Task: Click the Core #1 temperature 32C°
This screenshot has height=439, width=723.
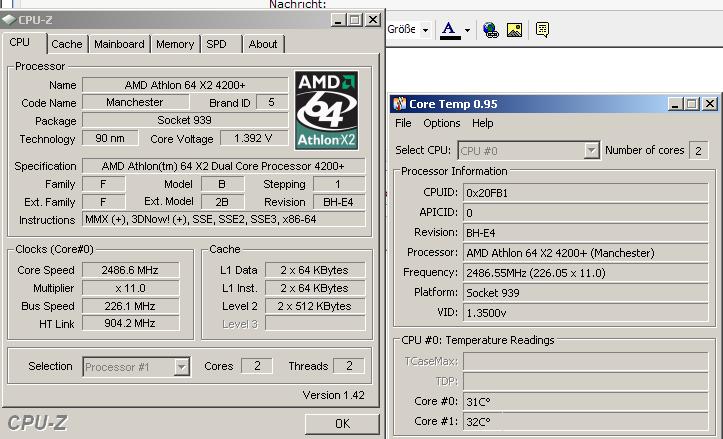Action: [586, 421]
